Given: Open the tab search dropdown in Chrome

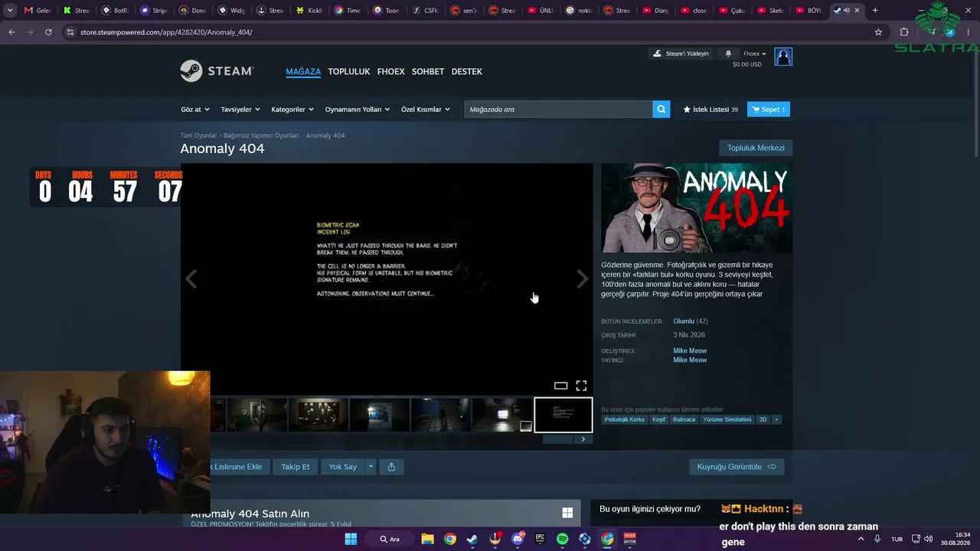Looking at the screenshot, I should 10,11.
